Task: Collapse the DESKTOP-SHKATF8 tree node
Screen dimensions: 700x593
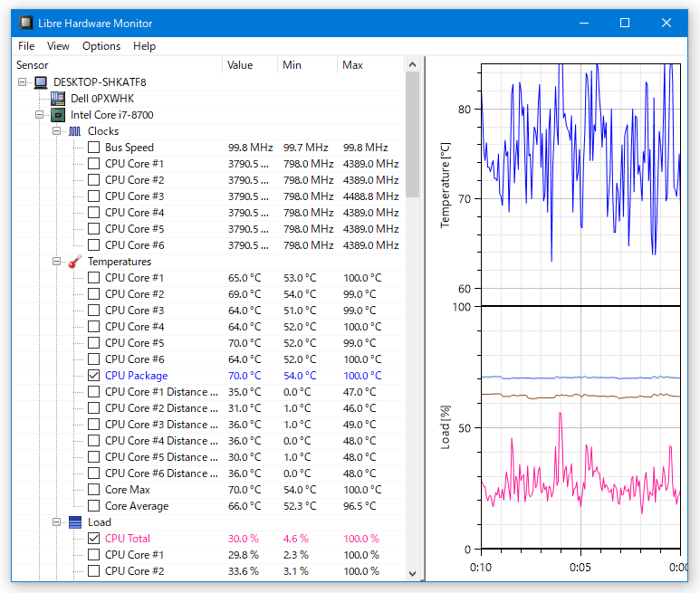Action: [22, 82]
